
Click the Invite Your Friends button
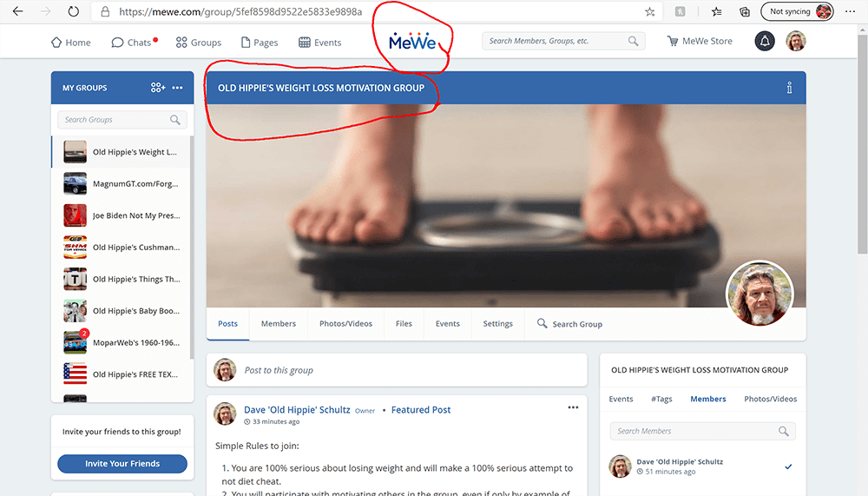[x=122, y=463]
